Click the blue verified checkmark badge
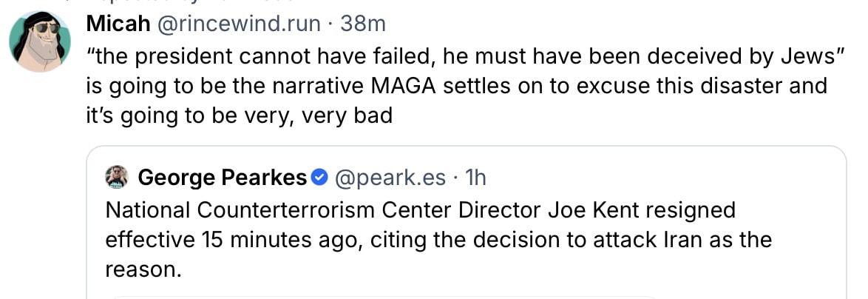Viewport: 868px width, 299px height. (319, 178)
